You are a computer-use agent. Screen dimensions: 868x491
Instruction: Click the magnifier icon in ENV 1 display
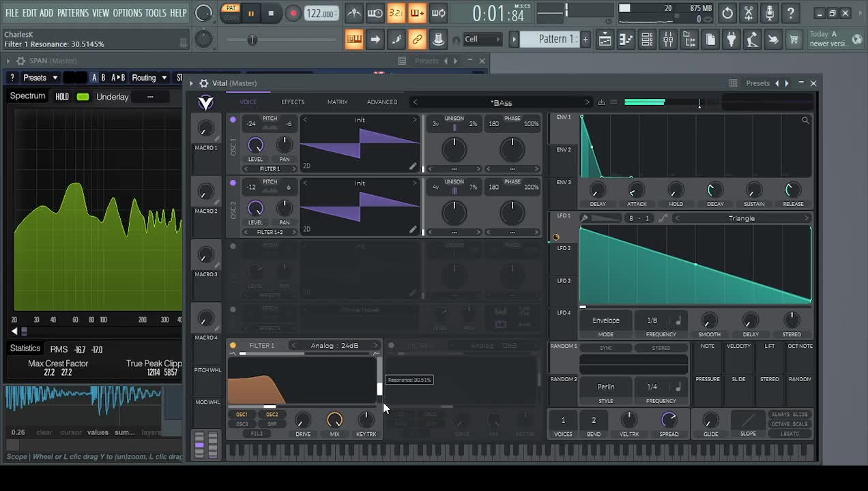[805, 121]
